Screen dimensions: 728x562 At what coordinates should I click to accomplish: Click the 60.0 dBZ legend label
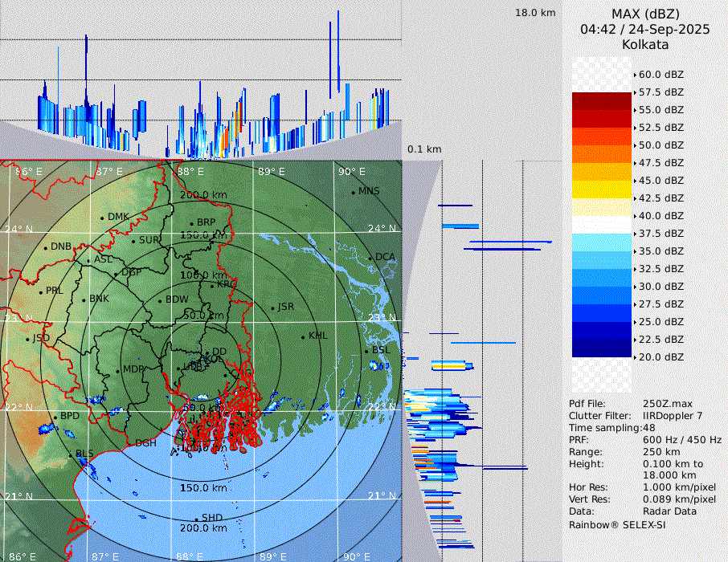(661, 75)
